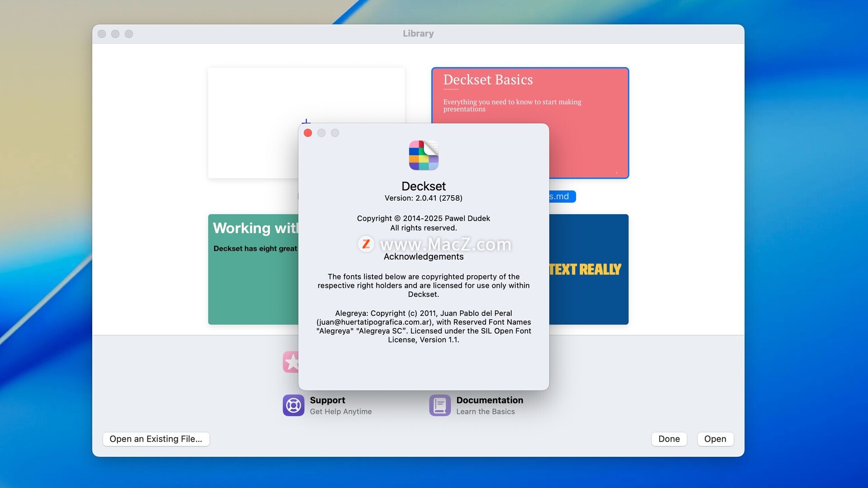Click the Open button
Image resolution: width=868 pixels, height=488 pixels.
715,439
